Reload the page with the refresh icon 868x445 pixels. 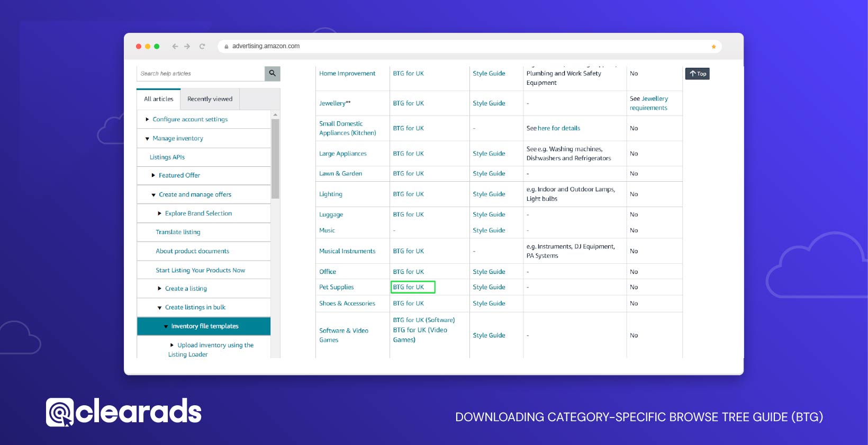point(202,47)
